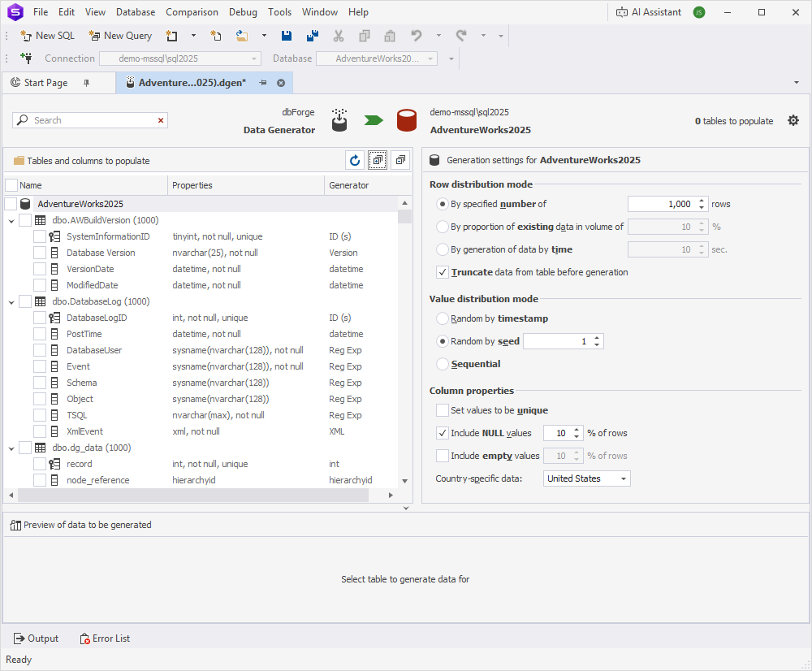Click the red target database icon
This screenshot has height=671, width=812.
[x=407, y=120]
